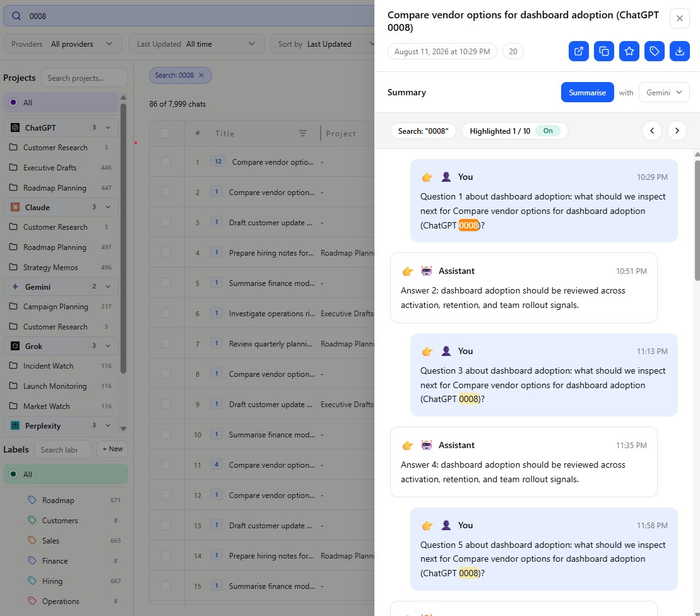
Task: Check the box for row 8
Action: pyautogui.click(x=166, y=374)
